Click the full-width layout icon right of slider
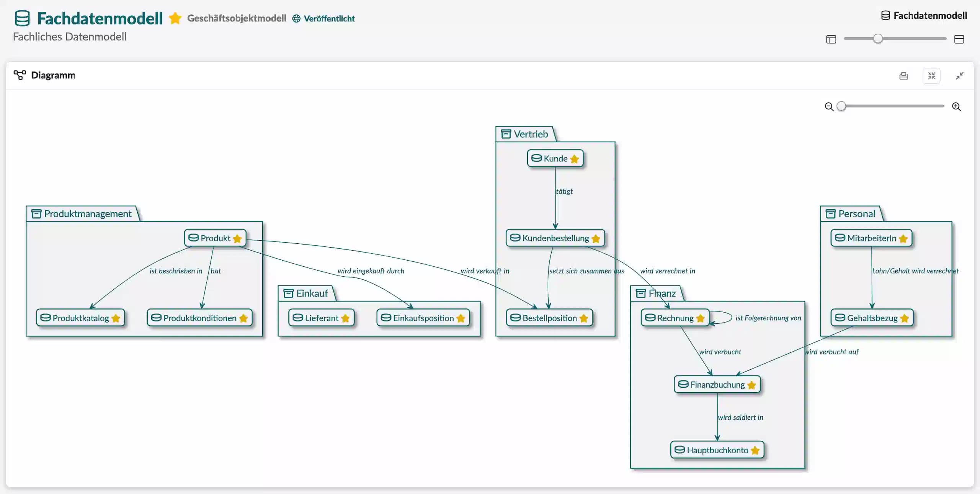This screenshot has width=980, height=494. pyautogui.click(x=959, y=39)
